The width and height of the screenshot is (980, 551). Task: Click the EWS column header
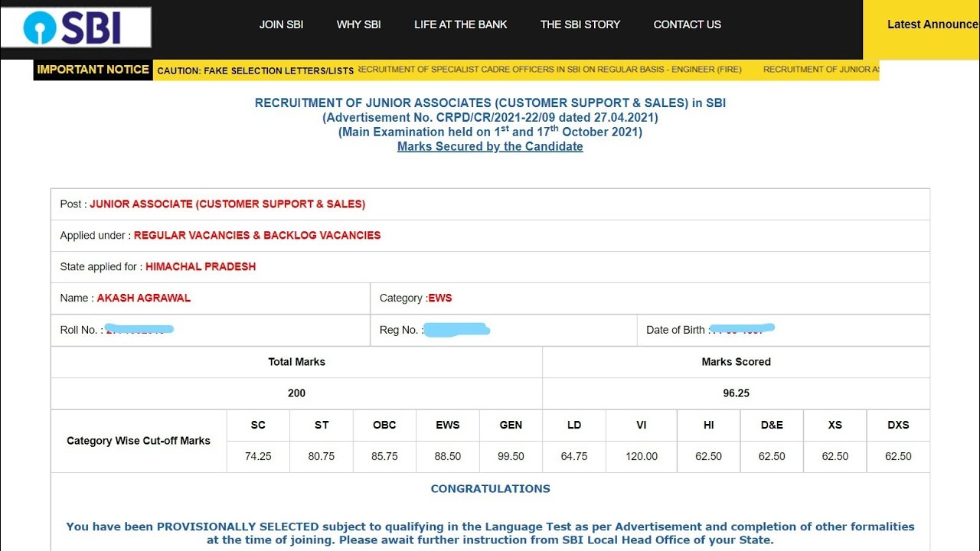448,425
